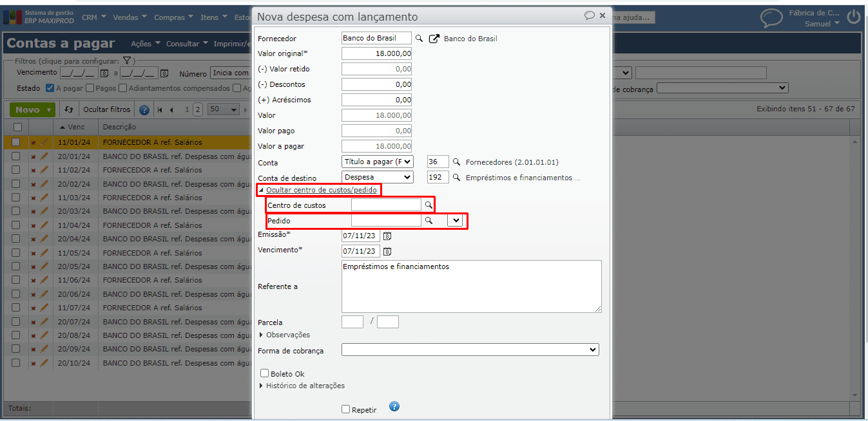Open the dropdown beside Pedido field

[456, 220]
